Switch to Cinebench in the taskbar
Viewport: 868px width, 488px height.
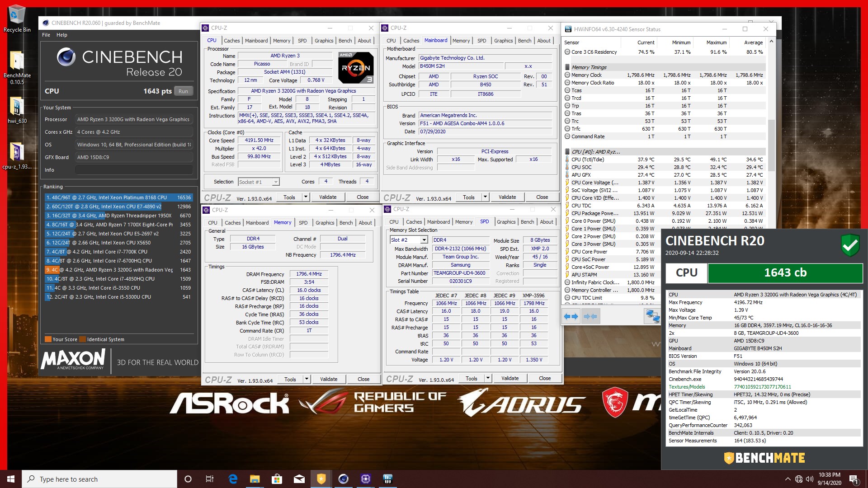tap(344, 479)
